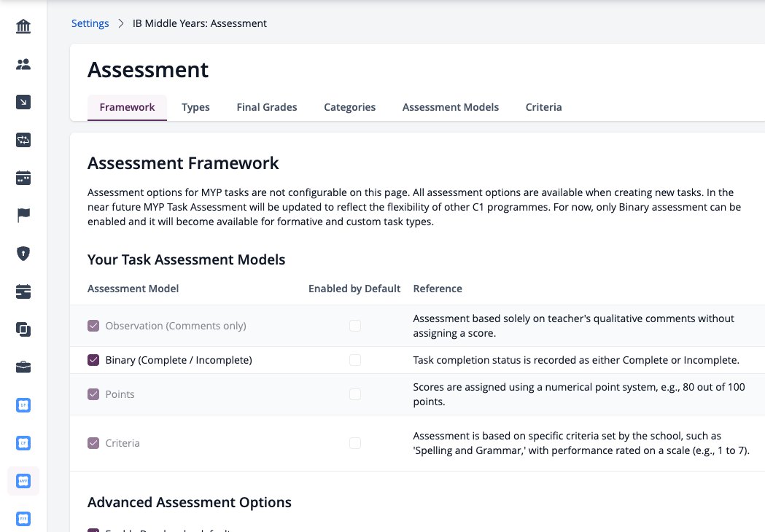Click the Points model label
This screenshot has height=532, width=765.
(x=120, y=394)
